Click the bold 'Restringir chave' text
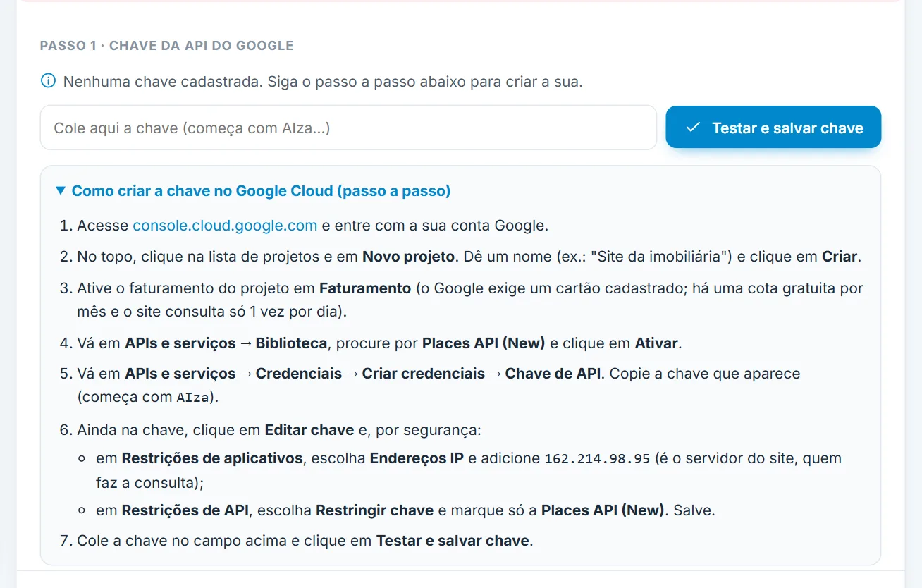The image size is (922, 588). (x=374, y=510)
